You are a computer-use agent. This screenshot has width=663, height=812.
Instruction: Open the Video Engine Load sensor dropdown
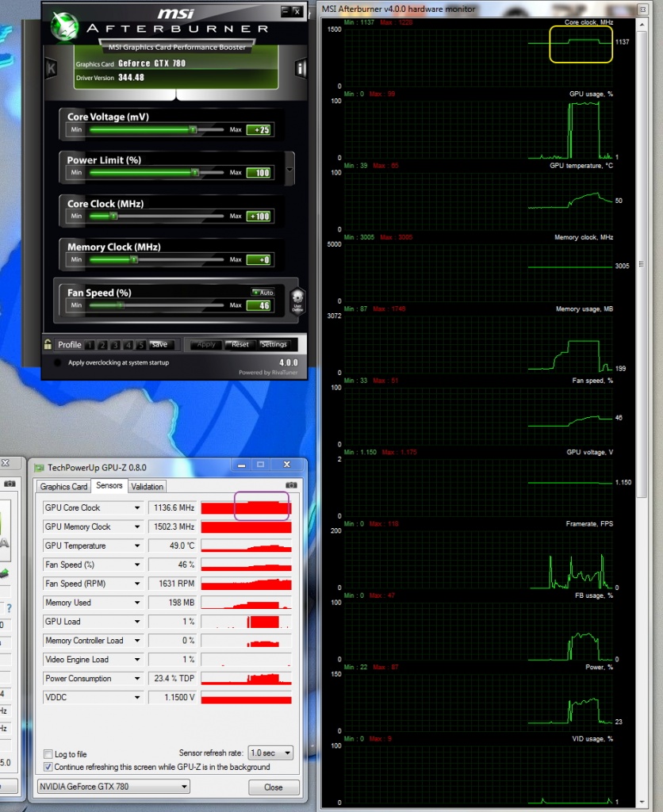(137, 660)
